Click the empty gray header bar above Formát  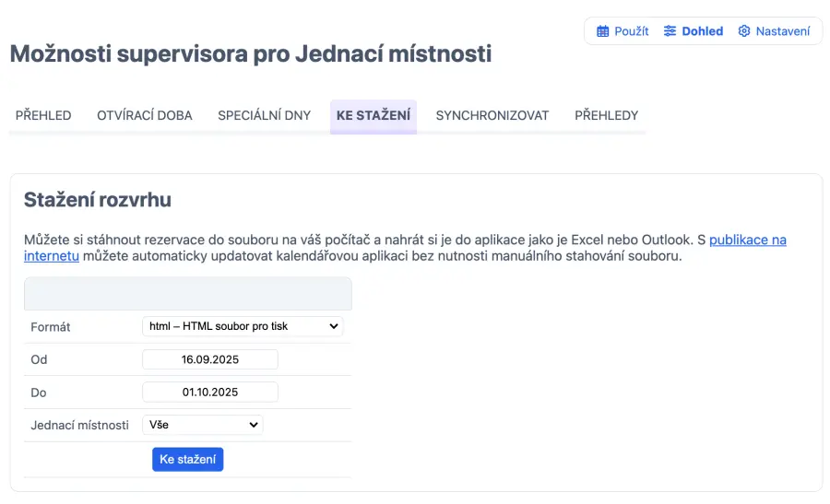click(187, 294)
